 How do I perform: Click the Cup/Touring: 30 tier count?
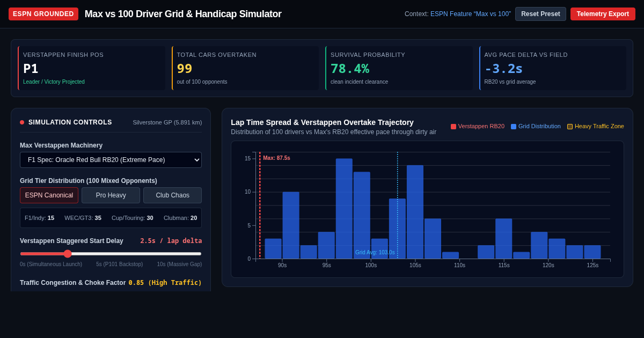(133, 218)
